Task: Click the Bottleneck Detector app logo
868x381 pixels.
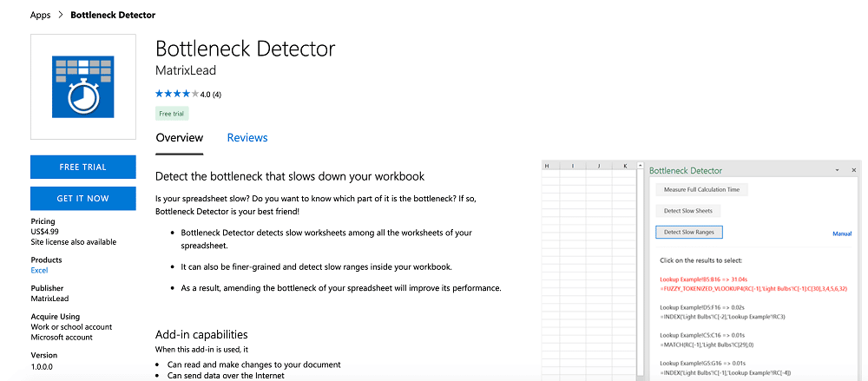Action: click(x=83, y=87)
